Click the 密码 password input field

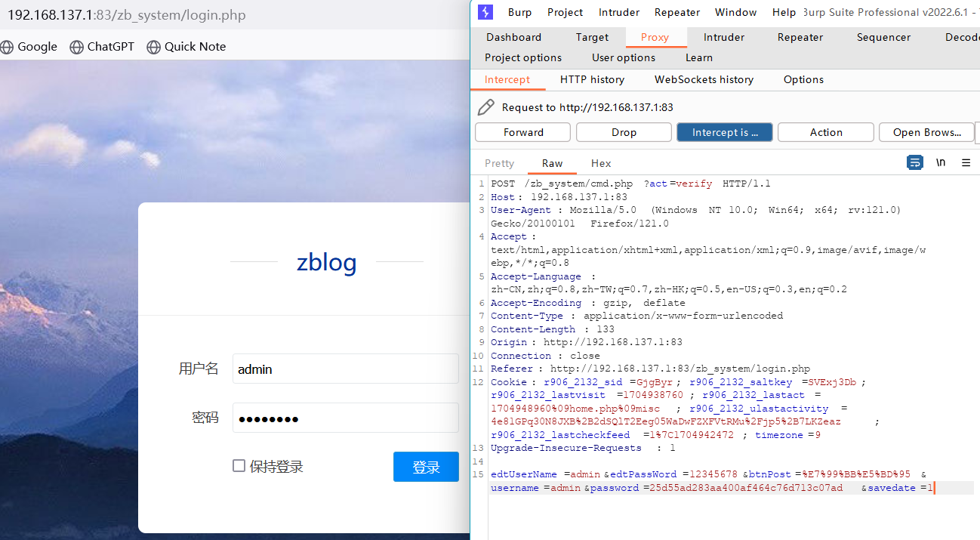coord(345,418)
